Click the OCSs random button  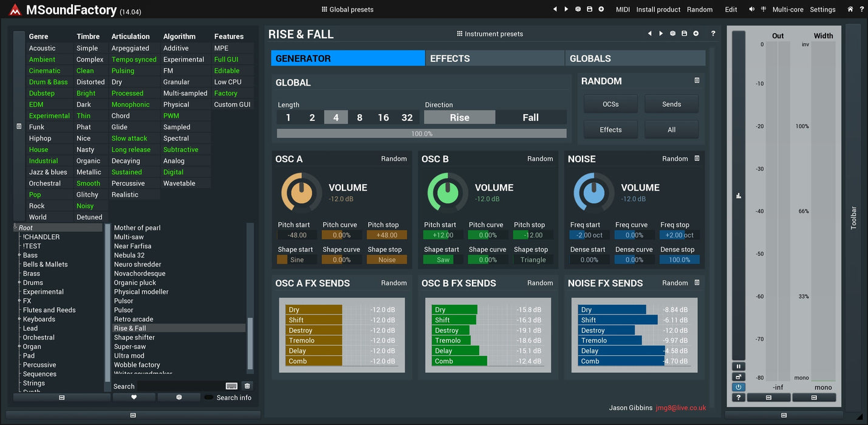click(x=610, y=104)
